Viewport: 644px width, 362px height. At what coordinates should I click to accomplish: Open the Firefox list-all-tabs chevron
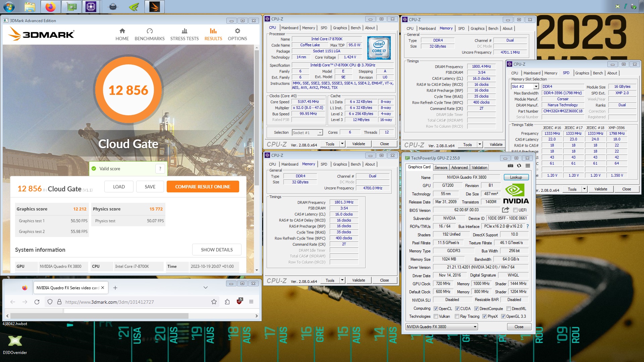click(206, 288)
